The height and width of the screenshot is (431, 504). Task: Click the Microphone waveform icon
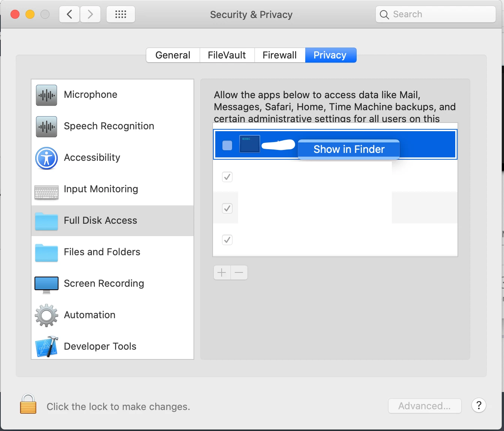[46, 95]
